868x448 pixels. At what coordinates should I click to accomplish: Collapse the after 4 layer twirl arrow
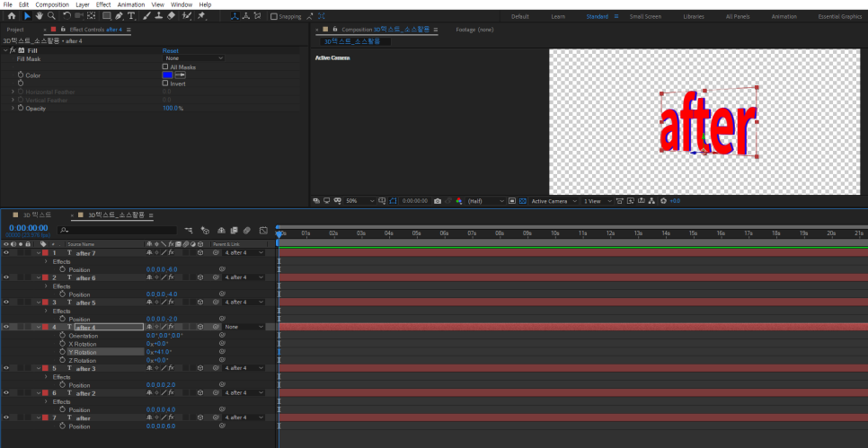coord(39,327)
